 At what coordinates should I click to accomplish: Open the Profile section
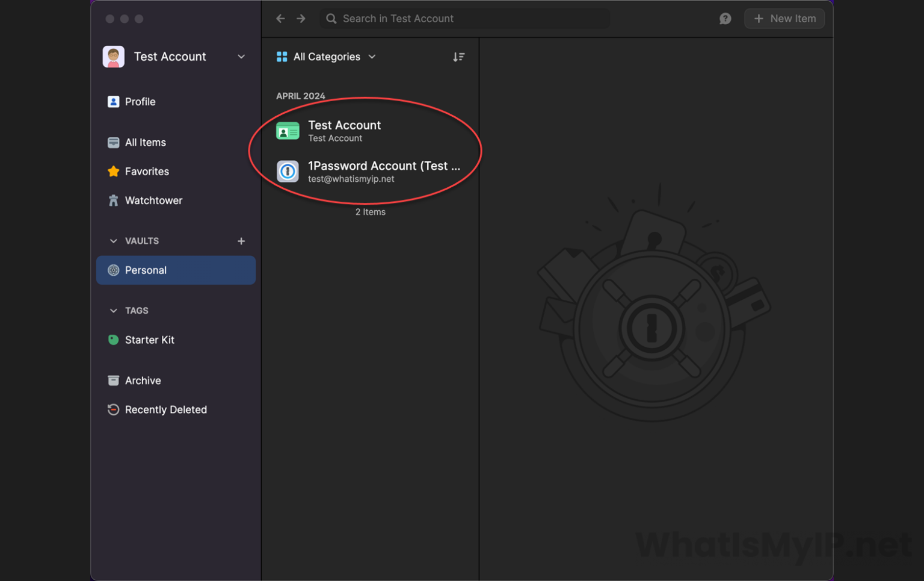pos(140,102)
